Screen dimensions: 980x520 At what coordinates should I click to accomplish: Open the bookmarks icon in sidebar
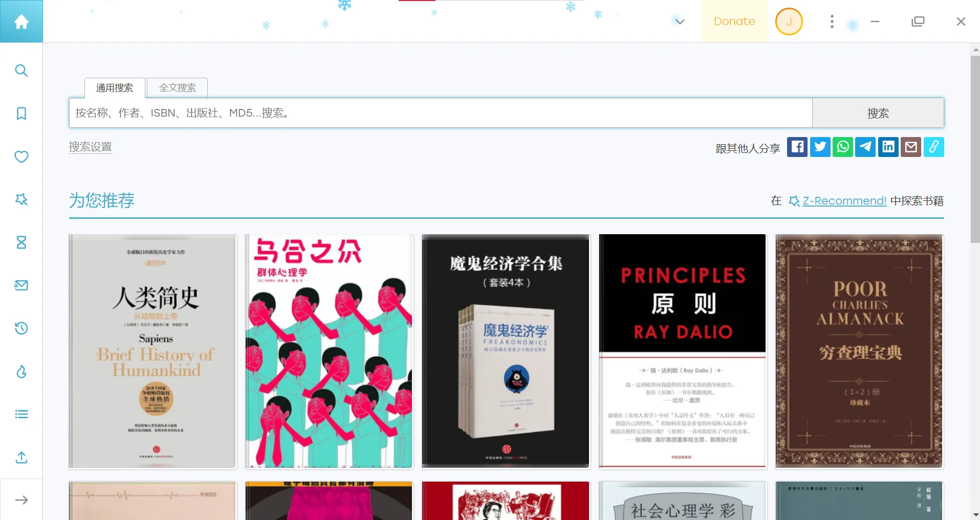point(21,114)
